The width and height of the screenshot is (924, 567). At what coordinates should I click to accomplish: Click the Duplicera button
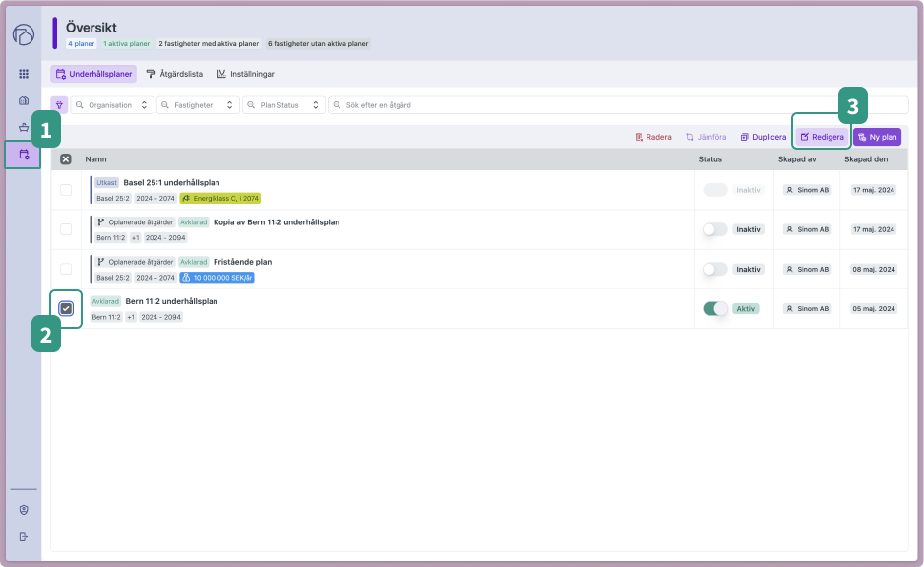(x=764, y=137)
